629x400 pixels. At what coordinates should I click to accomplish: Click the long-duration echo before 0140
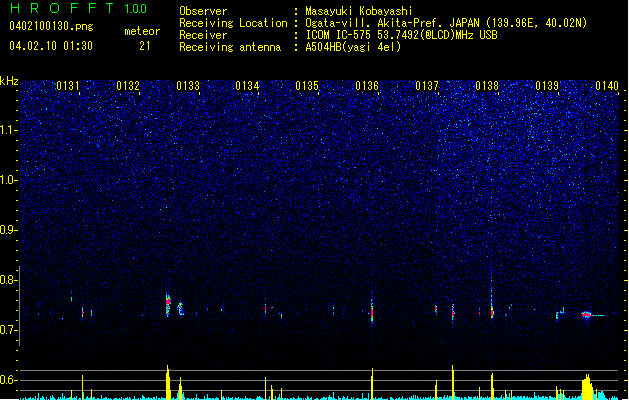coord(592,315)
